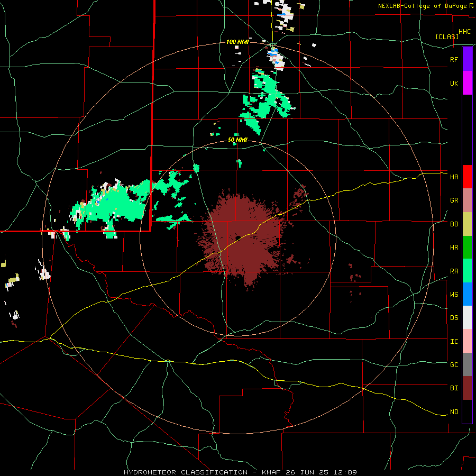Click the HR legend label
Screen dimensions: 476x476
(454, 248)
